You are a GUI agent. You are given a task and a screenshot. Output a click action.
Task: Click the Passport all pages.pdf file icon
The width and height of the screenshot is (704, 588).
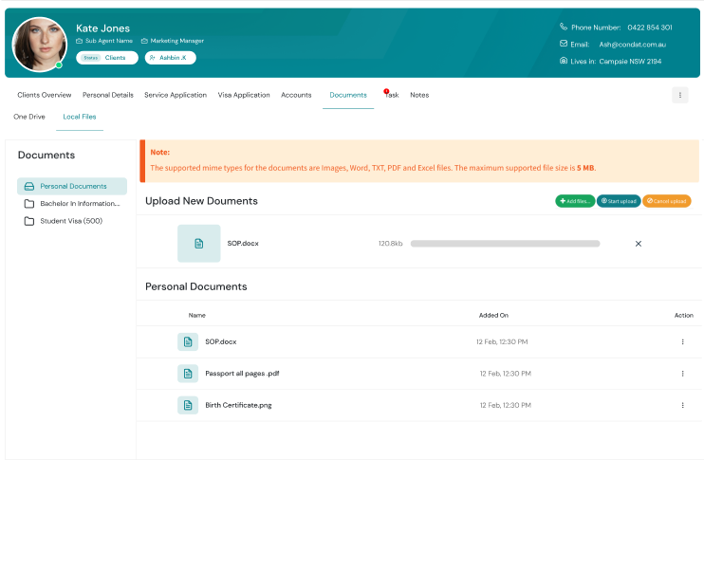[x=188, y=374]
